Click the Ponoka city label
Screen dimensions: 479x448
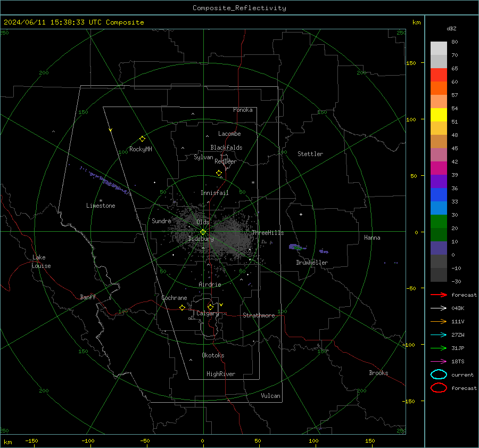[243, 110]
